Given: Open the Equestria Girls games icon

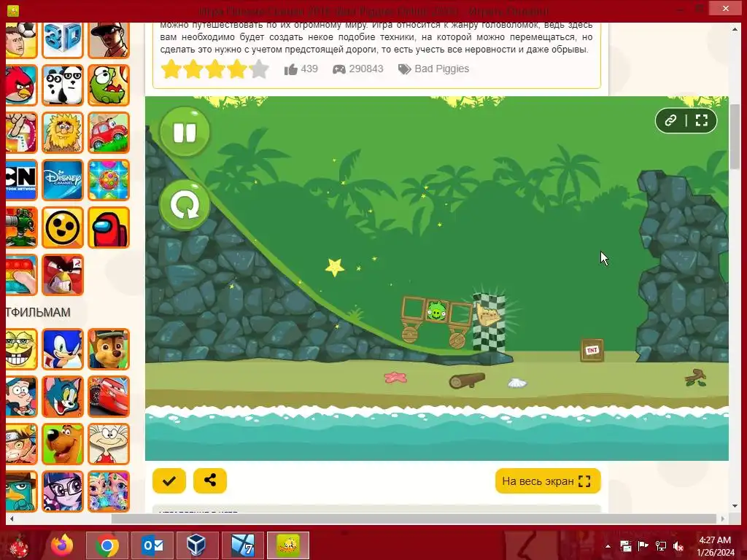Looking at the screenshot, I should (63, 491).
